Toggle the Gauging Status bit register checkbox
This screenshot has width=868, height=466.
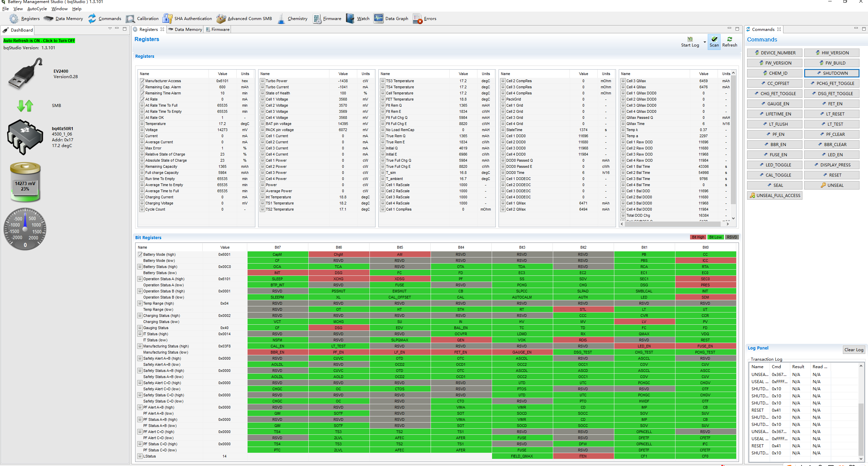[x=140, y=328]
